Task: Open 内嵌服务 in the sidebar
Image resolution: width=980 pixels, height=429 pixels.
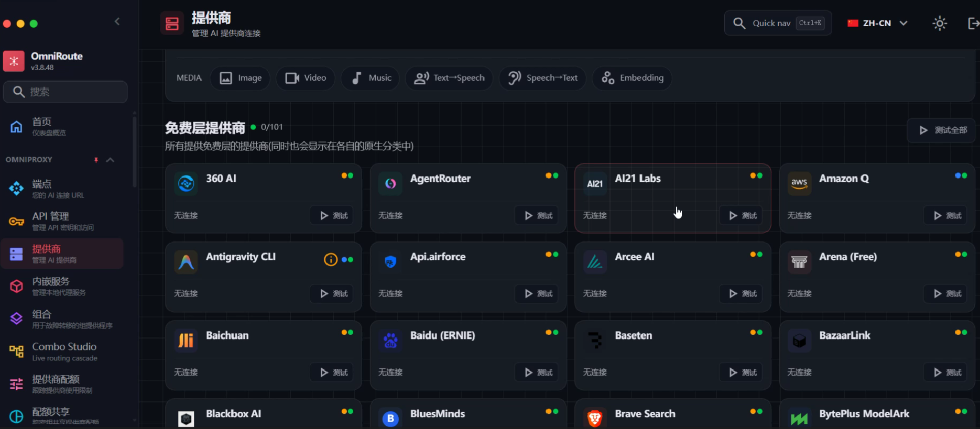Action: click(x=62, y=286)
